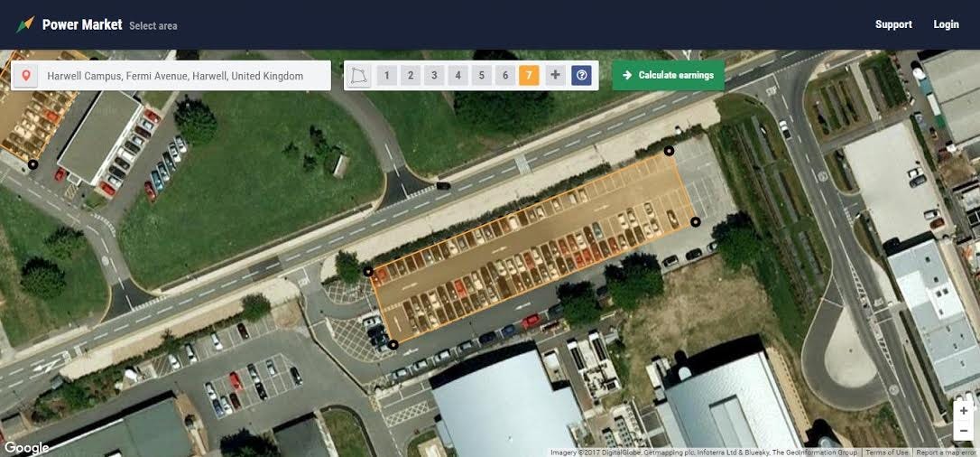Click the 'Select area' text
The height and width of the screenshot is (457, 980).
coord(153,26)
